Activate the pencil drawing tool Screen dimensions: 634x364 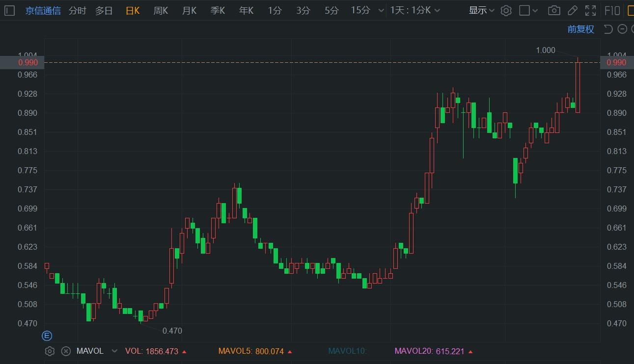click(572, 10)
